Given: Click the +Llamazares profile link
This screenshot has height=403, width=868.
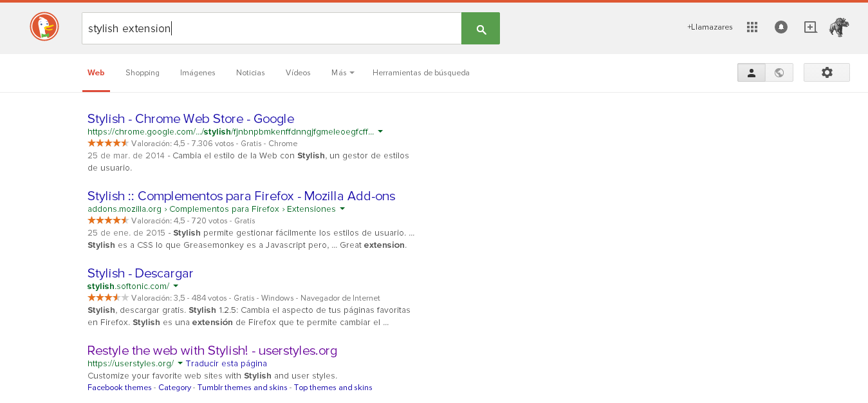Looking at the screenshot, I should (710, 27).
